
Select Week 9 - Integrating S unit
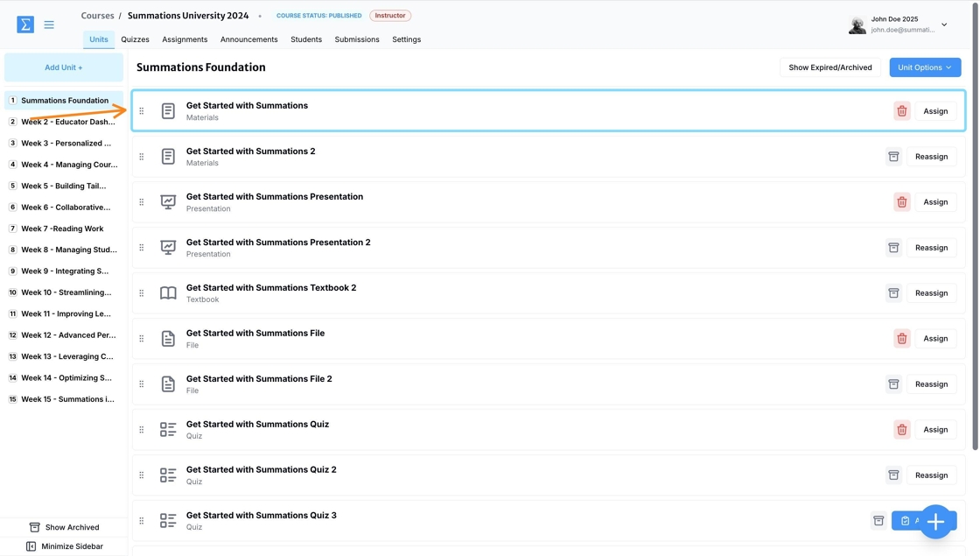(x=64, y=271)
